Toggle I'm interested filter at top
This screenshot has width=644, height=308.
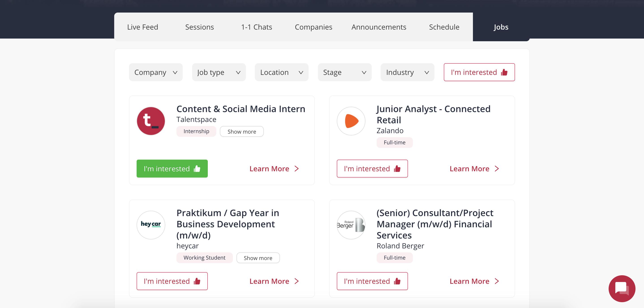(479, 72)
